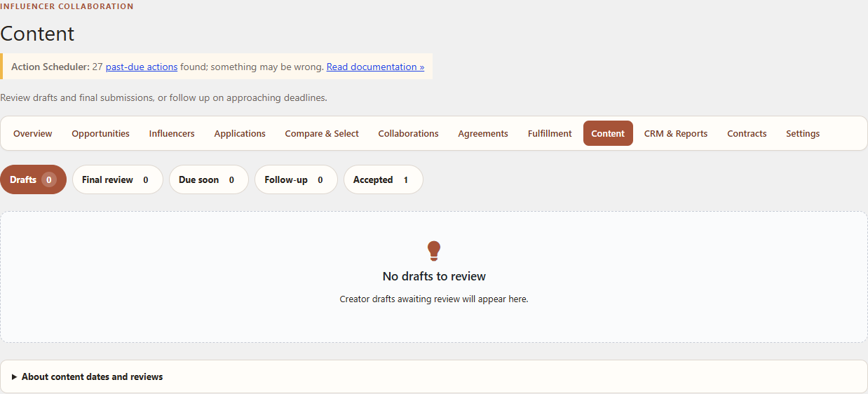Open the Applications tab
868x394 pixels.
[x=240, y=133]
